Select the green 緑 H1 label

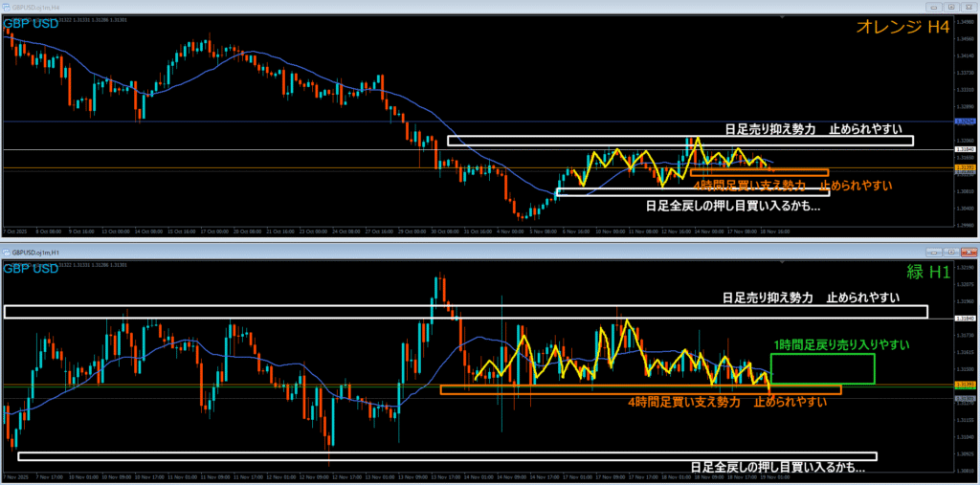pyautogui.click(x=928, y=272)
